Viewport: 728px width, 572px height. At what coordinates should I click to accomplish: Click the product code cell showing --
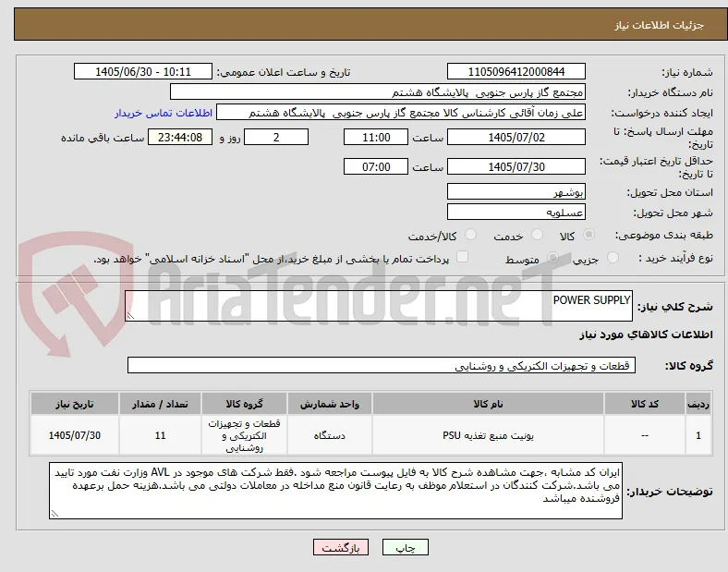pyautogui.click(x=645, y=435)
